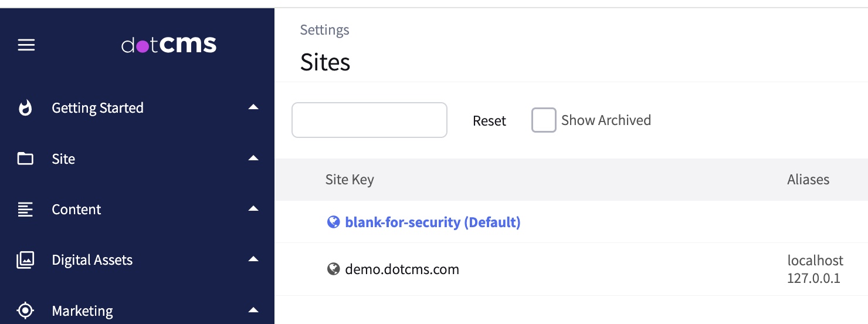
Task: Focus the sites search filter field
Action: point(369,120)
